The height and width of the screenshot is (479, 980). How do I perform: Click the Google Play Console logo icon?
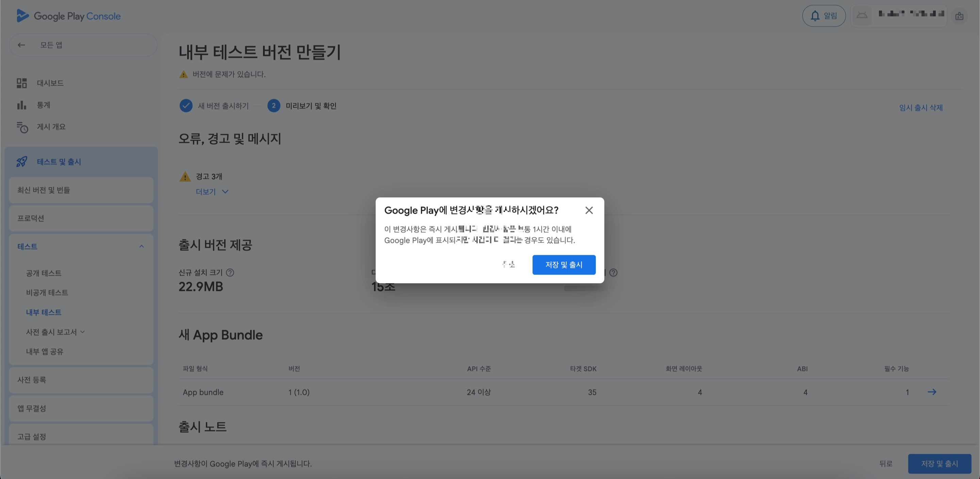coord(22,16)
